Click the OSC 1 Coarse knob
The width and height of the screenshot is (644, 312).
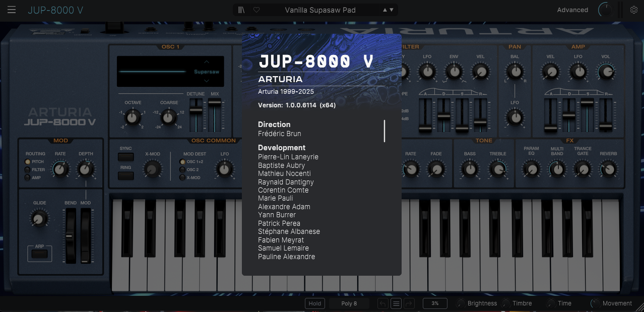169,118
